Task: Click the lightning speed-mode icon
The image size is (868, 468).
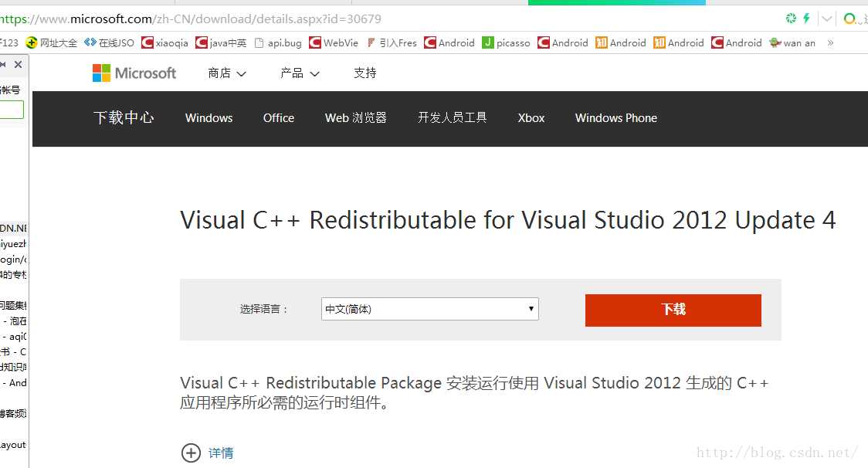Action: click(806, 19)
